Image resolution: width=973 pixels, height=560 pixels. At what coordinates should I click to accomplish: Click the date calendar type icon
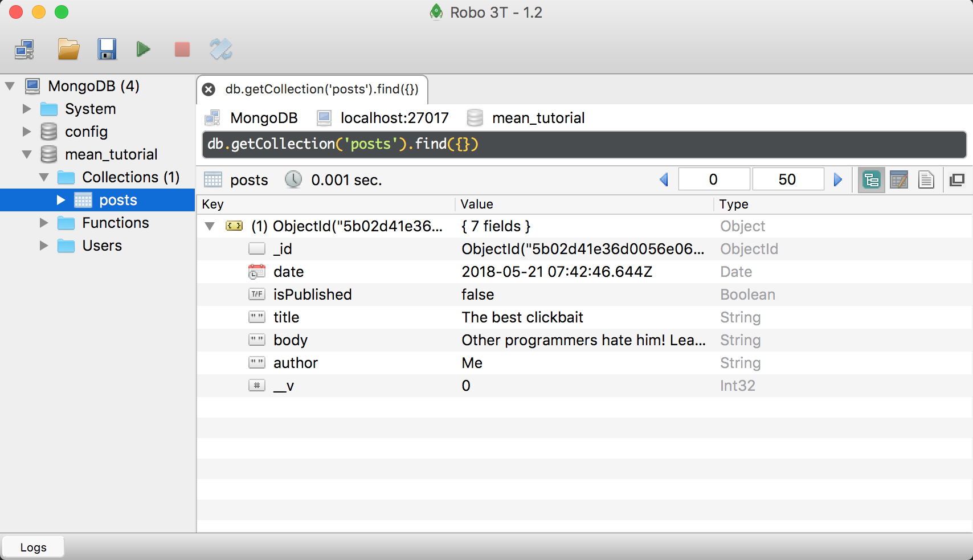coord(257,272)
